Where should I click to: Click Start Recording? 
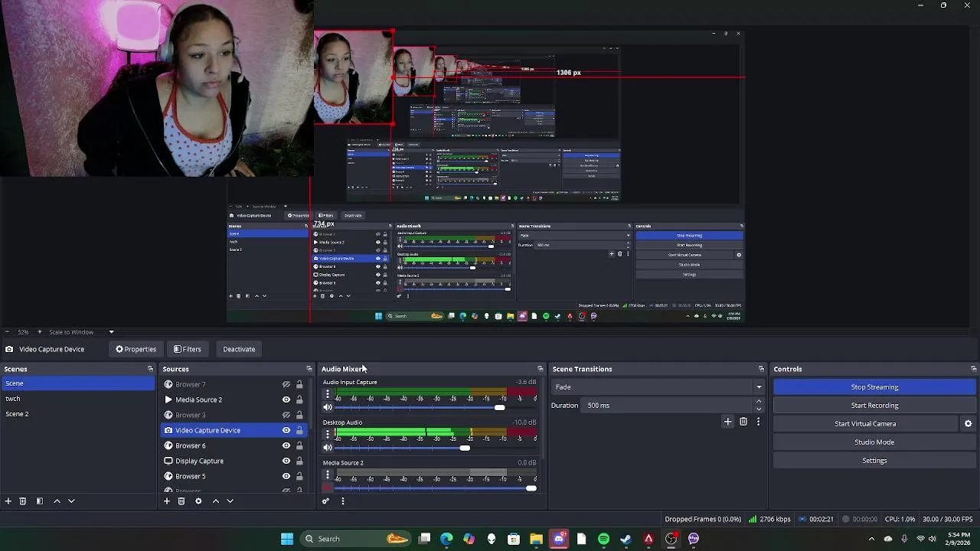tap(874, 406)
